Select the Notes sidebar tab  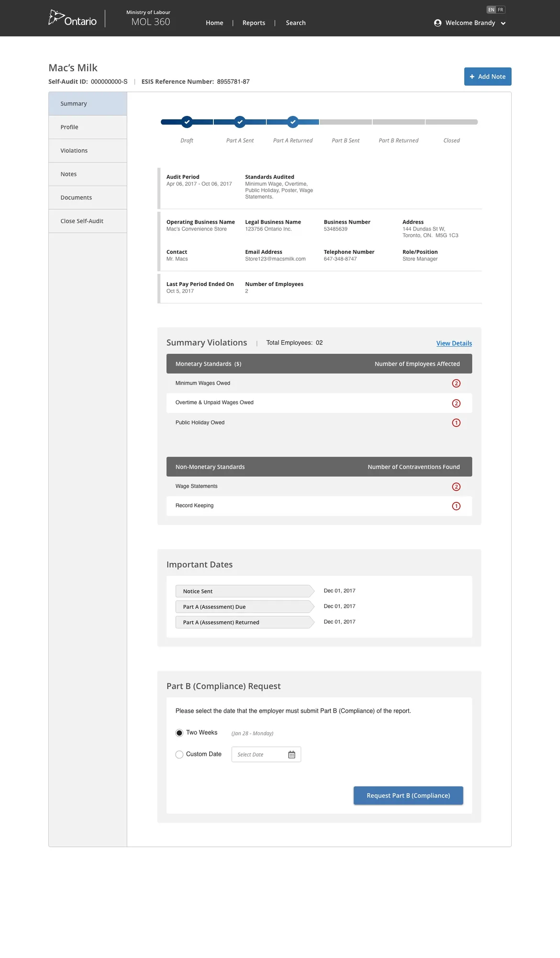[x=88, y=174]
